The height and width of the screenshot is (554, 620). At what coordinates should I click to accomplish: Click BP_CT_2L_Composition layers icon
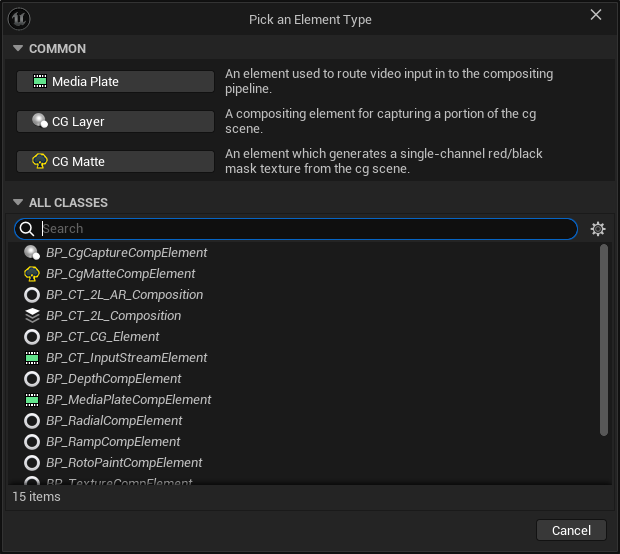click(x=32, y=316)
